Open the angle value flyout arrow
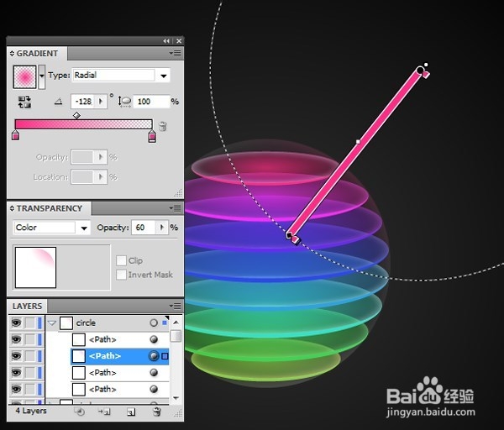Viewport: 504px width, 430px height. (102, 102)
